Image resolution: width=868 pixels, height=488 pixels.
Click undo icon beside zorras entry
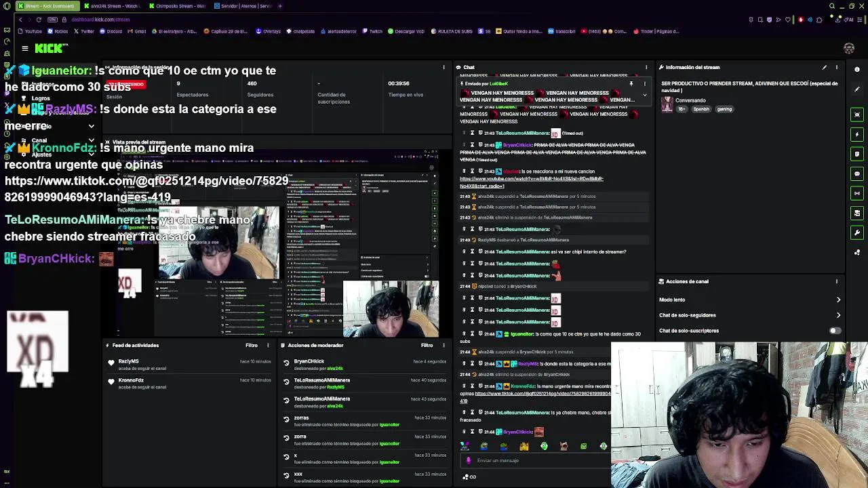coord(286,420)
